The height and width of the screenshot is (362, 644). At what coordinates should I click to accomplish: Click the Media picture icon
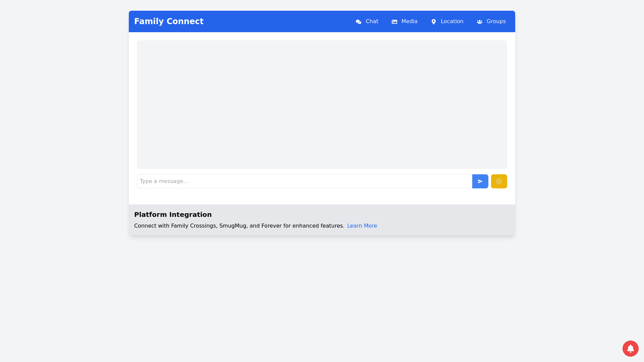click(394, 22)
